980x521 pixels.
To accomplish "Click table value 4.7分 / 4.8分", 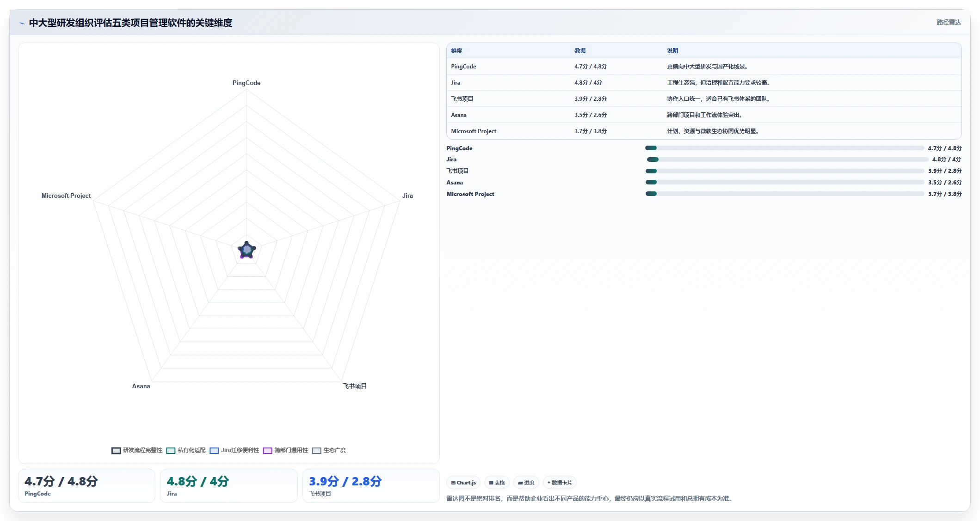I will pyautogui.click(x=591, y=67).
